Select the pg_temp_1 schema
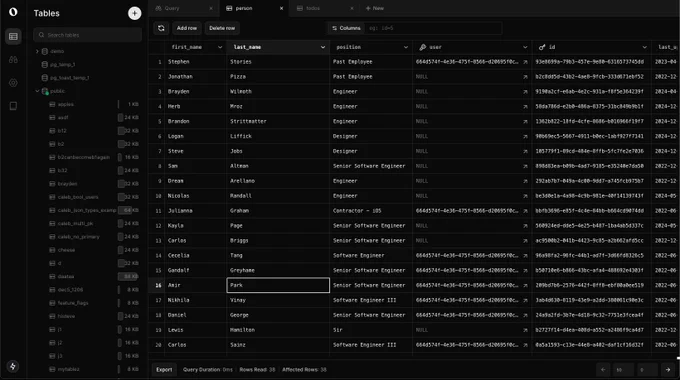Image resolution: width=680 pixels, height=380 pixels. [x=63, y=65]
